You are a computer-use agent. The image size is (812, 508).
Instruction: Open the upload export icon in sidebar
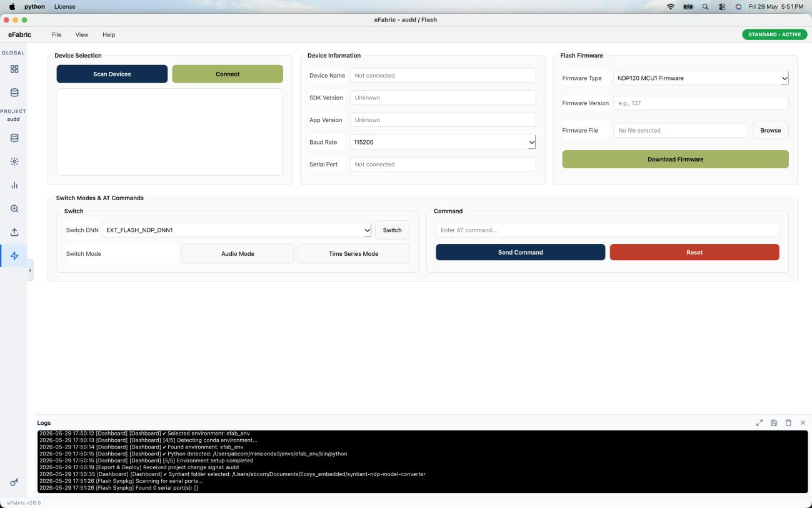[x=14, y=232]
